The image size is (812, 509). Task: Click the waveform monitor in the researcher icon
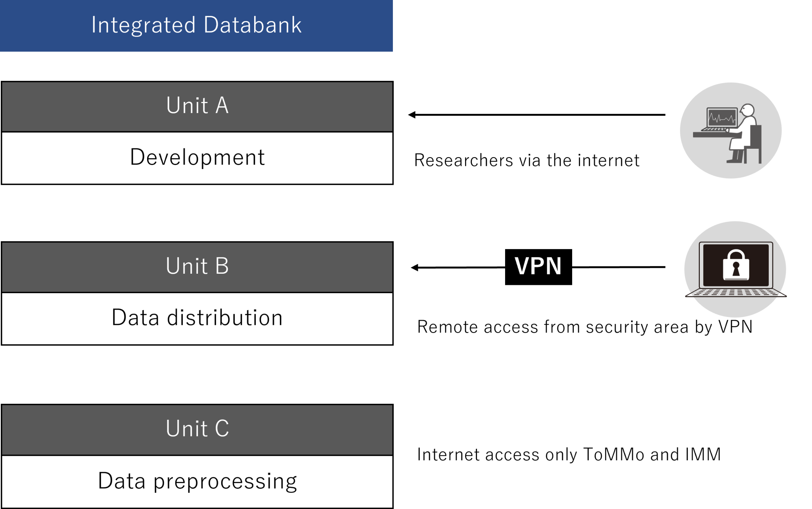pos(722,118)
